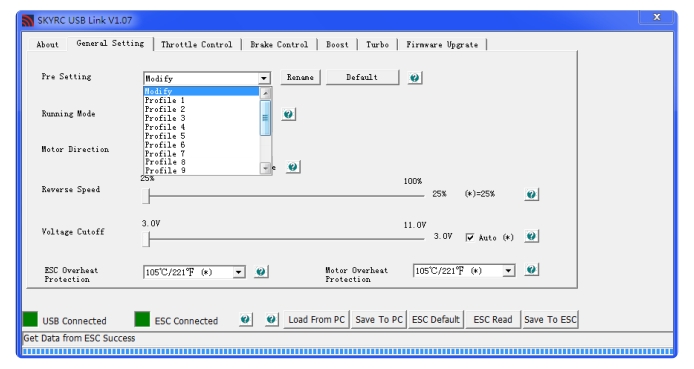Viewport: 694px width, 369px height.
Task: Expand the Pre Setting dropdown arrow
Action: click(x=264, y=78)
